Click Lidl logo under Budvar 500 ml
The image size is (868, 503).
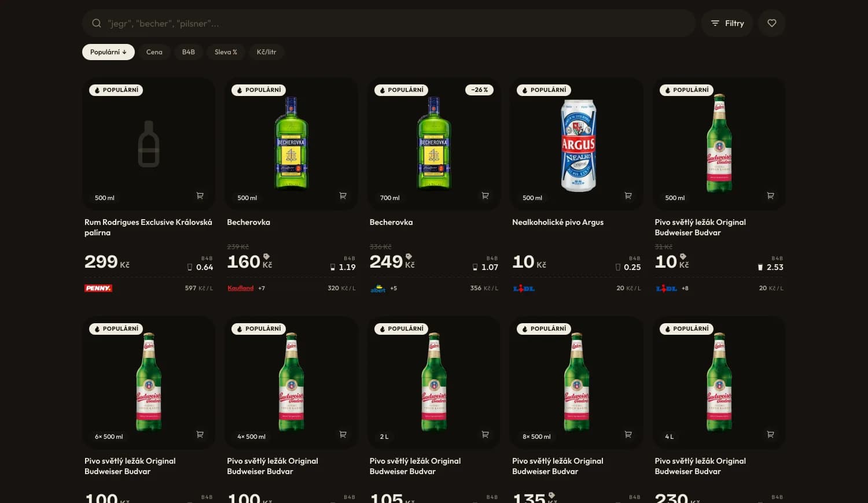click(x=666, y=288)
